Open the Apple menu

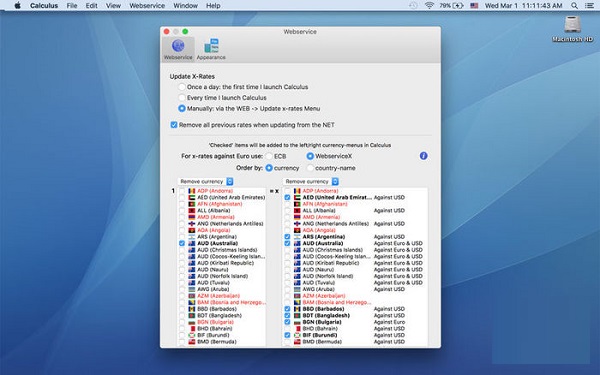tap(18, 5)
